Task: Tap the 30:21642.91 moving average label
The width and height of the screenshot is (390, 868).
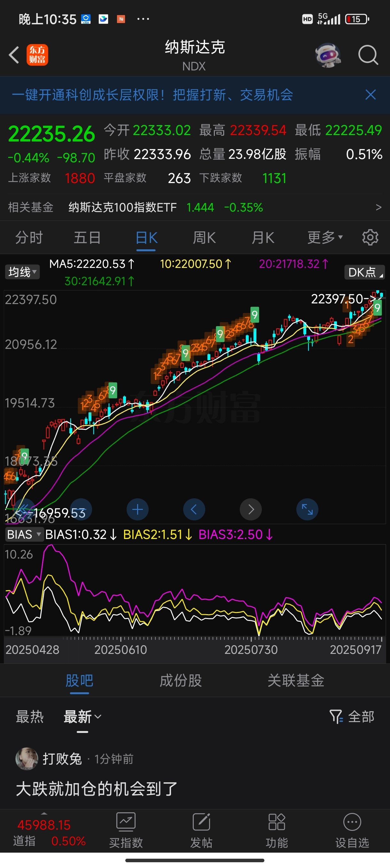Action: coord(100,281)
